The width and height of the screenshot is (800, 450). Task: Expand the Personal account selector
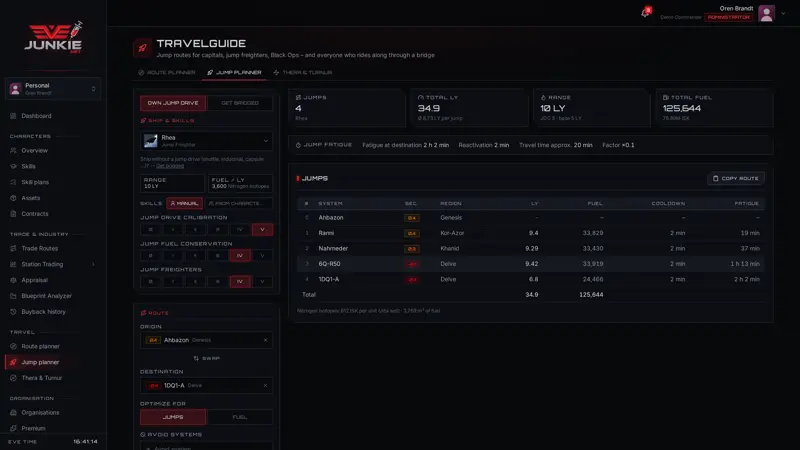(x=53, y=89)
